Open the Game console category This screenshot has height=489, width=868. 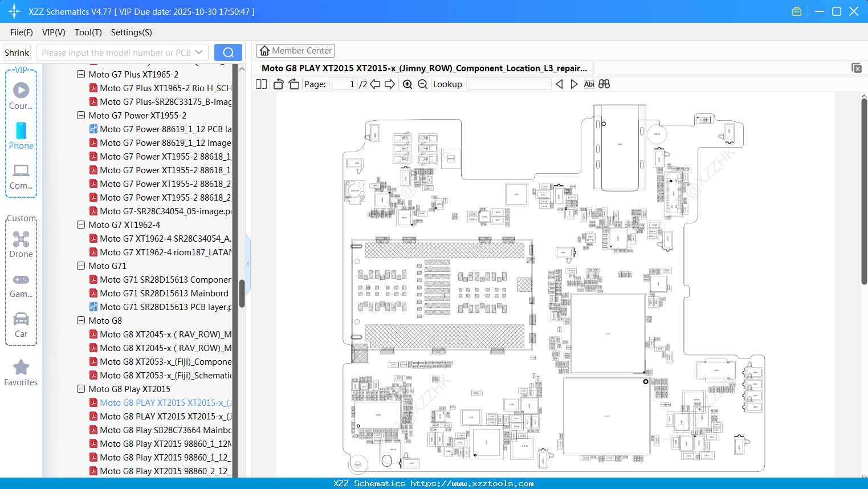coord(21,285)
